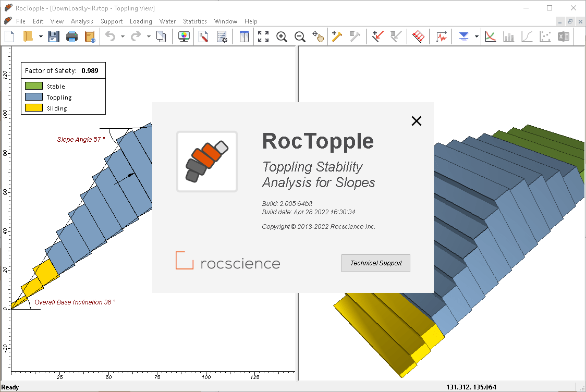Open the Undo history dropdown arrow
This screenshot has height=392, width=586.
coord(123,36)
